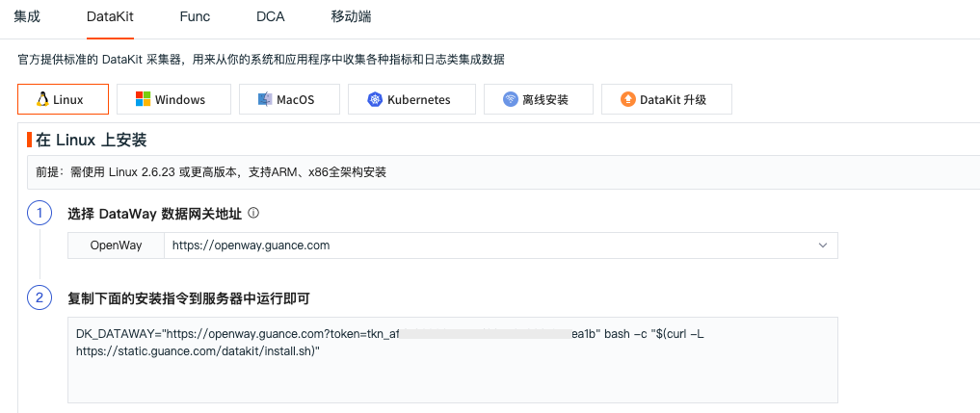Click the Windows logo icon
This screenshot has height=413, width=980.
(x=143, y=99)
